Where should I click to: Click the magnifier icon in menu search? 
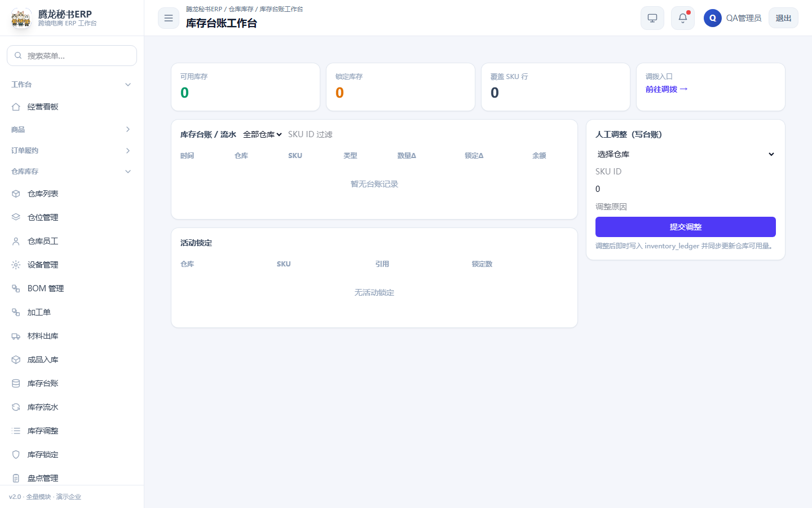click(x=18, y=55)
